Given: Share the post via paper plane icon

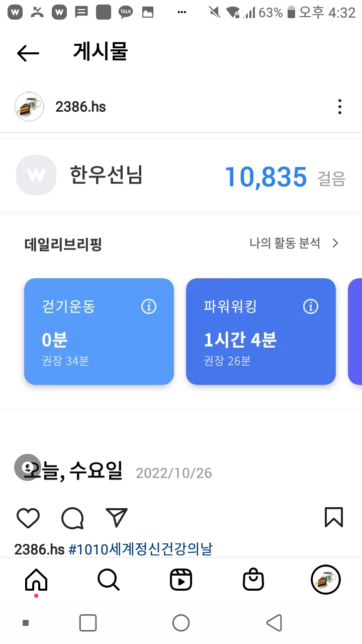Looking at the screenshot, I should click(117, 518).
